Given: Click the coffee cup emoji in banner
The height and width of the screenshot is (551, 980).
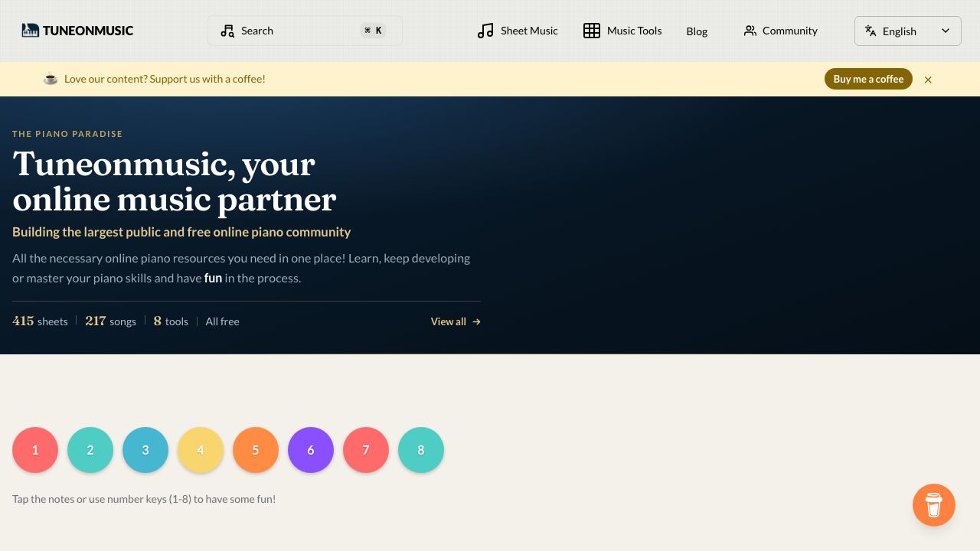Looking at the screenshot, I should [51, 78].
